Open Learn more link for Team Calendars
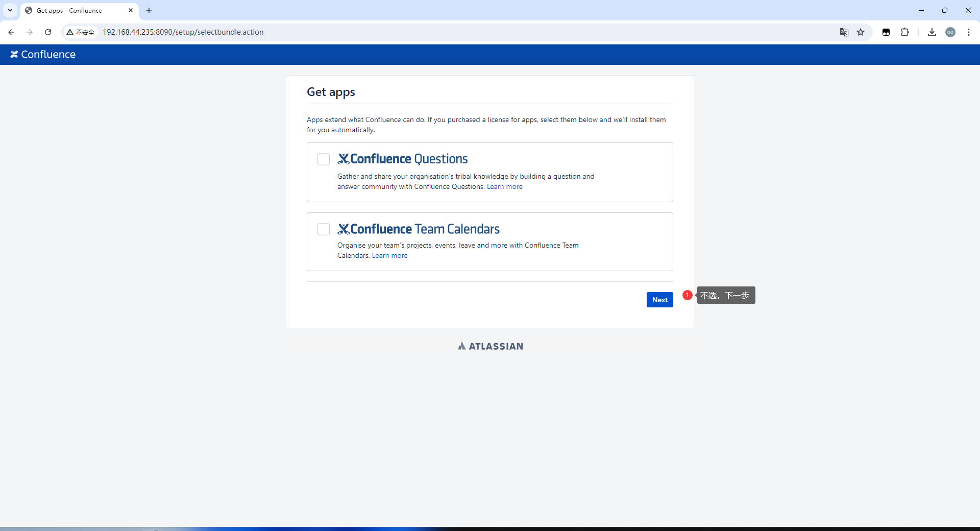 tap(389, 256)
